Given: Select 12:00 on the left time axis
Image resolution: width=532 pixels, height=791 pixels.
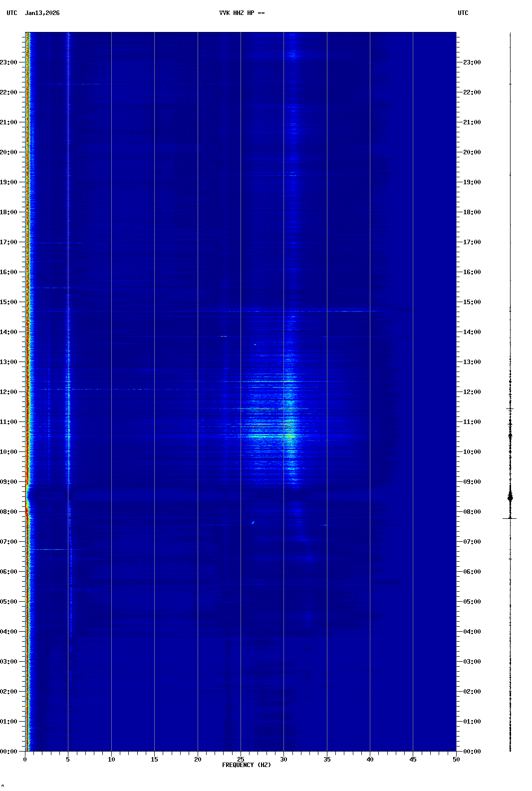Looking at the screenshot, I should point(9,392).
